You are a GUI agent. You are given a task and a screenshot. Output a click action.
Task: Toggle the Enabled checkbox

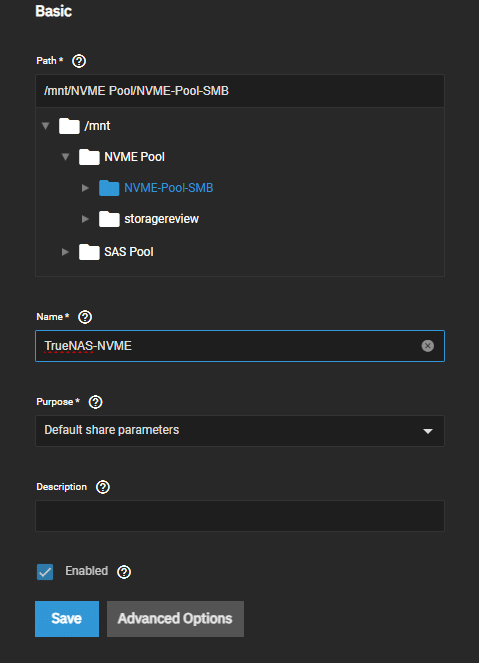(45, 572)
